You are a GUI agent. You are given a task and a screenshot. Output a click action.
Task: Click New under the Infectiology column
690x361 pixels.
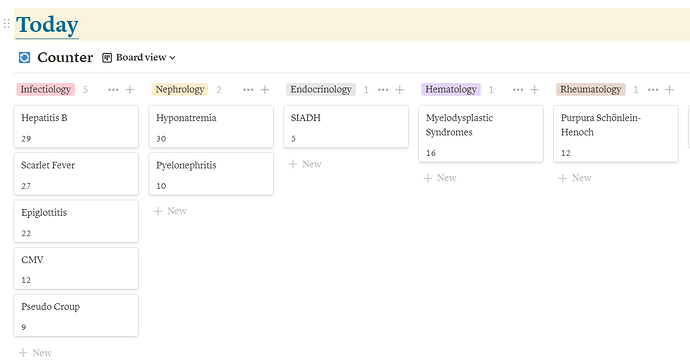pyautogui.click(x=35, y=353)
